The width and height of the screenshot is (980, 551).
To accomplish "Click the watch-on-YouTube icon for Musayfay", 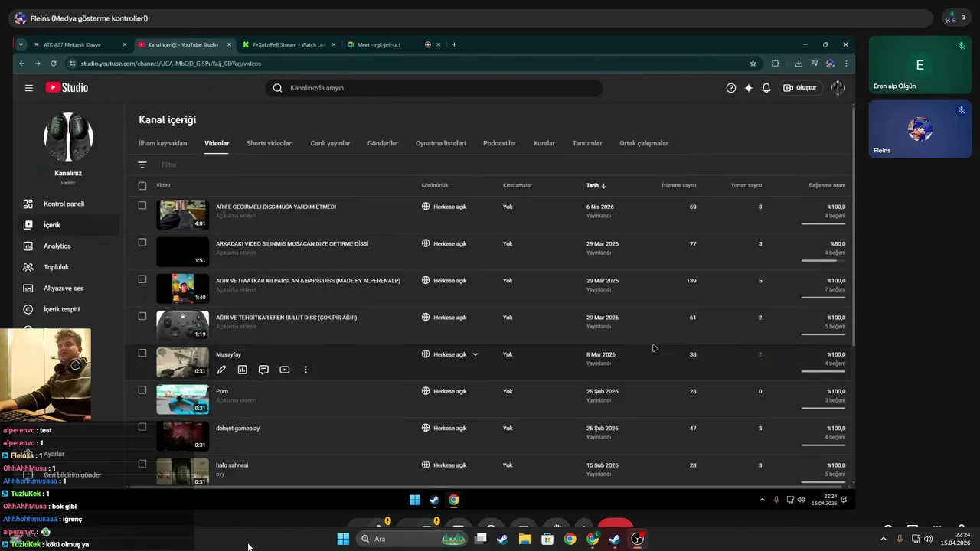I will point(285,370).
